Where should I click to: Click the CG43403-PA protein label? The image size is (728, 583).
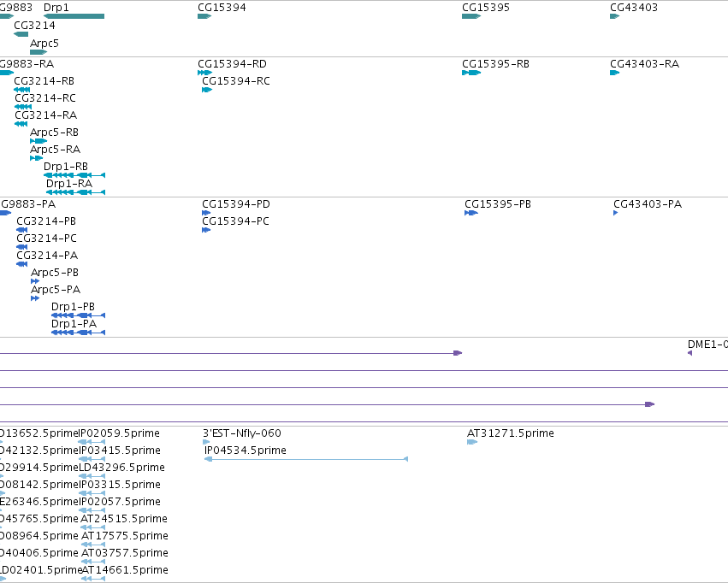click(x=648, y=204)
